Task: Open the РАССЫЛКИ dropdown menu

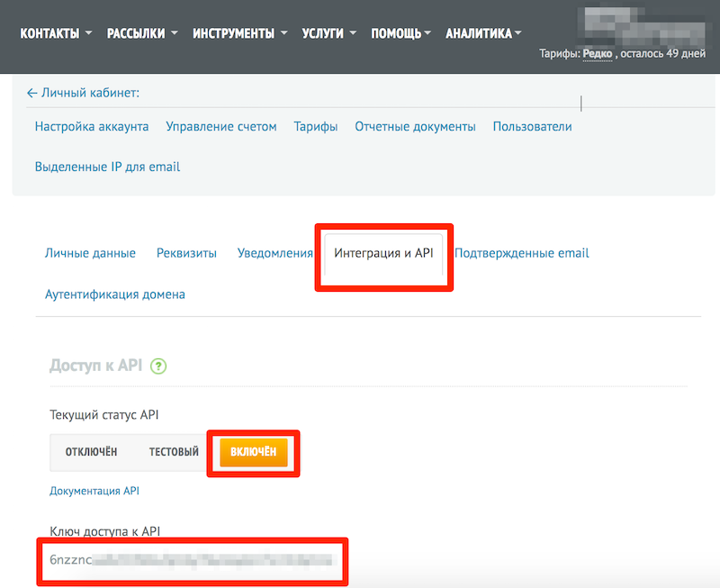Action: (142, 33)
